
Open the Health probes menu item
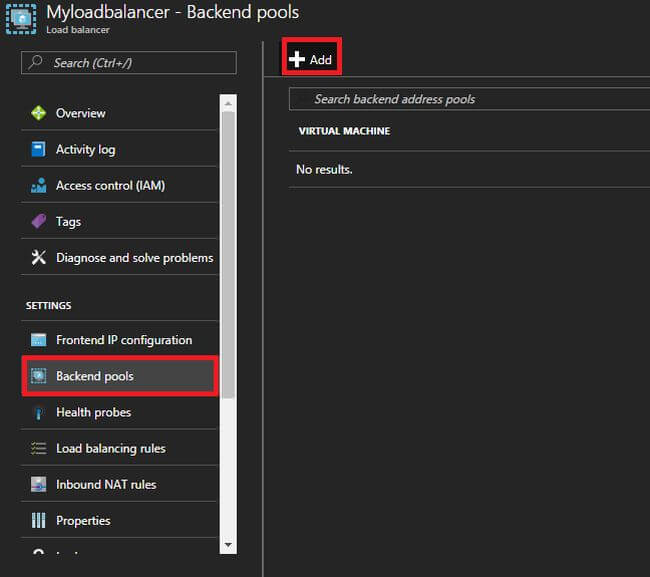(x=93, y=412)
